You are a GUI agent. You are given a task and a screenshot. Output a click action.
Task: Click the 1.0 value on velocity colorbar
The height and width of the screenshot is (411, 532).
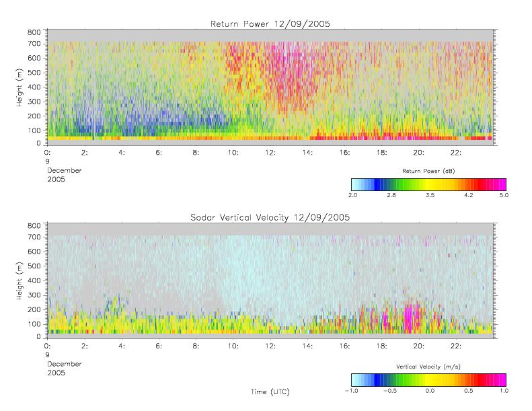click(504, 391)
